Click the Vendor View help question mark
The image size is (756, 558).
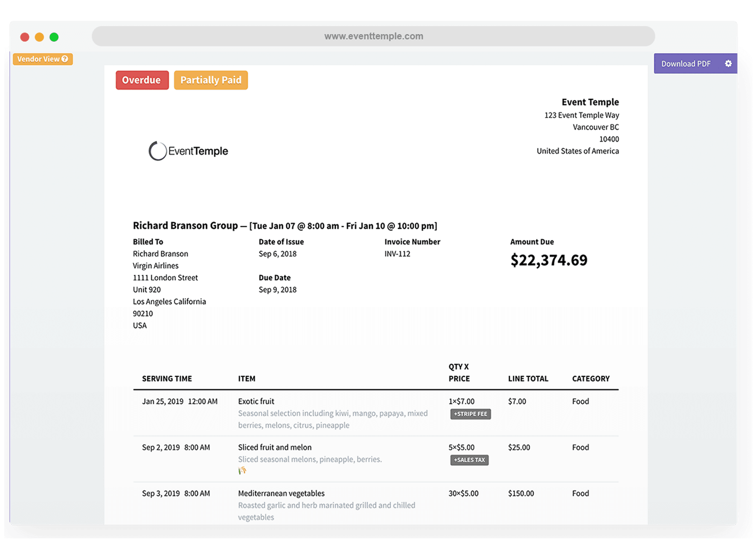tap(65, 59)
